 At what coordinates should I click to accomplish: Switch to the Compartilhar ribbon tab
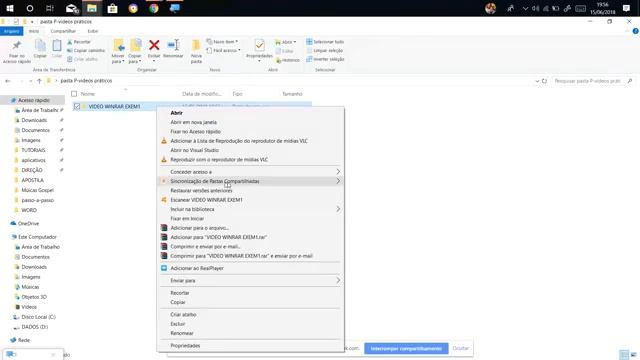pos(63,31)
